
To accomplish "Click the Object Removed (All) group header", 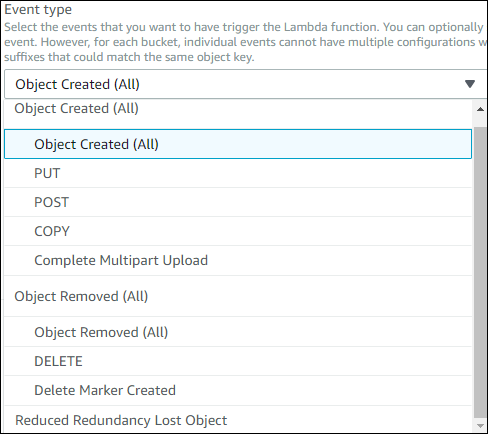I will [81, 296].
